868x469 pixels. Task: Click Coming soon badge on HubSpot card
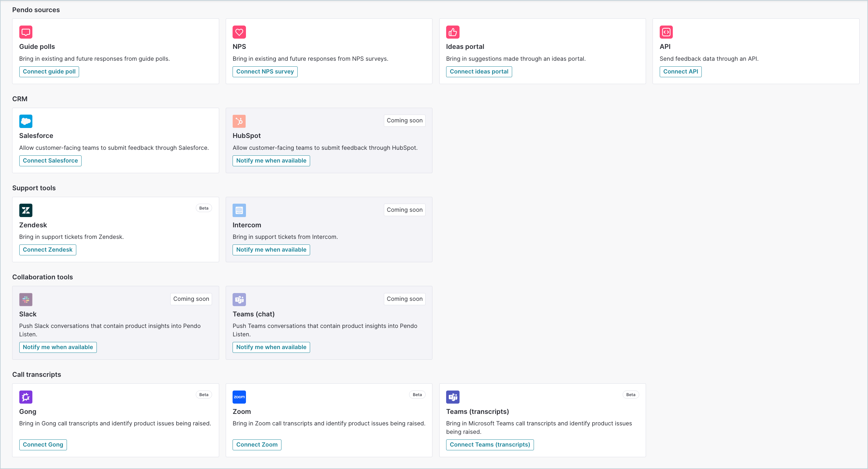tap(404, 121)
